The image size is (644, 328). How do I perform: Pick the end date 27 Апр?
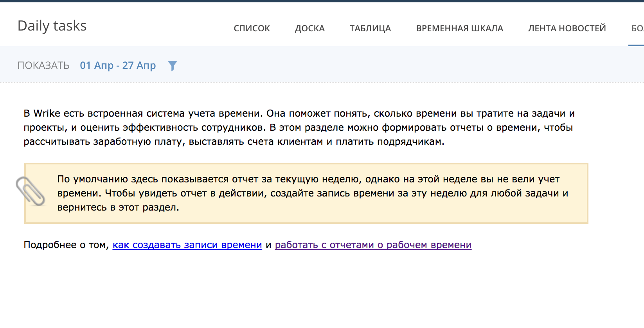point(139,65)
